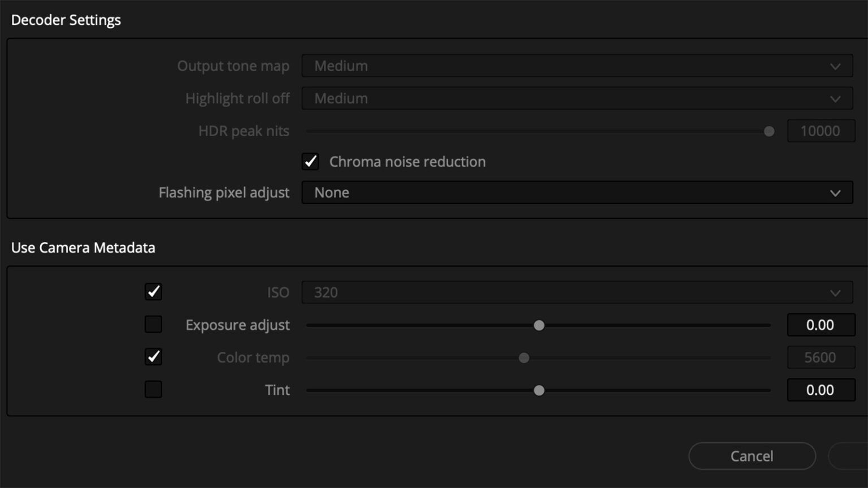Click the Flashing pixel adjust chevron arrow
The height and width of the screenshot is (488, 868).
(x=836, y=193)
